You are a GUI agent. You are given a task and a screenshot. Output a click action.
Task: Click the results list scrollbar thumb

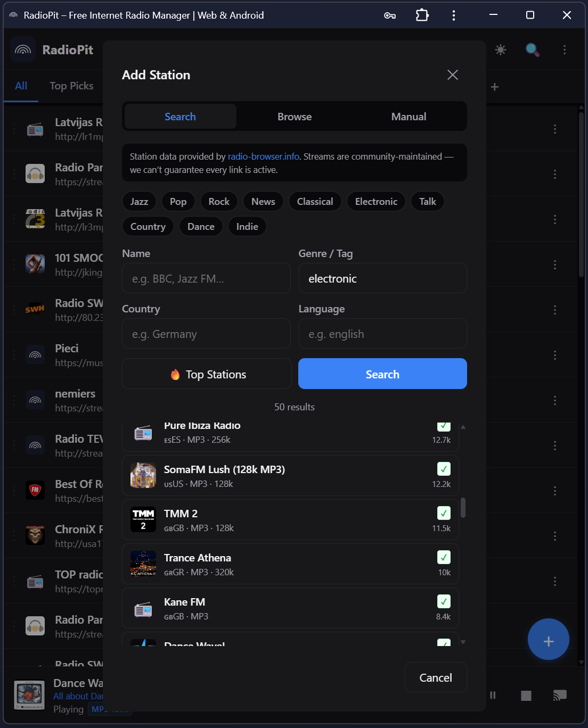click(463, 508)
